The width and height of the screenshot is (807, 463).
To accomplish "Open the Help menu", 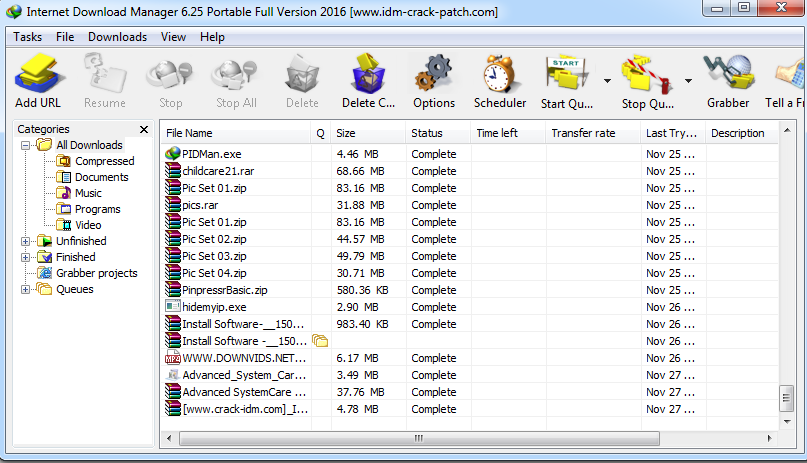I will (212, 37).
